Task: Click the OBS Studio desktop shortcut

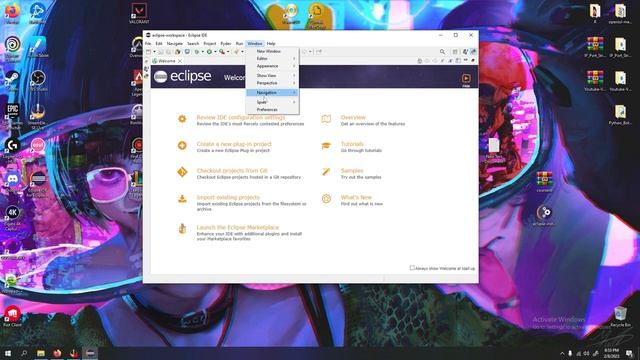Action: pyautogui.click(x=38, y=80)
